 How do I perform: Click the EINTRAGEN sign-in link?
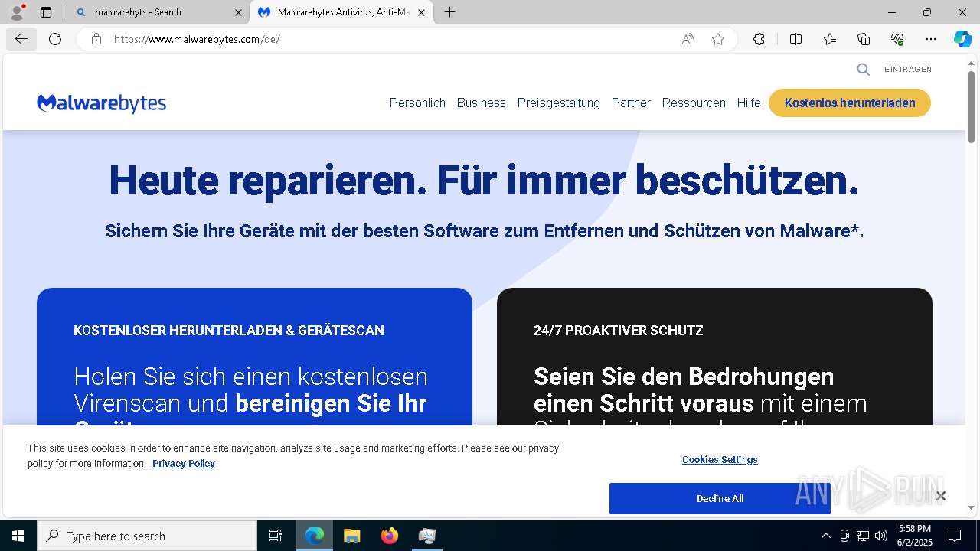908,70
